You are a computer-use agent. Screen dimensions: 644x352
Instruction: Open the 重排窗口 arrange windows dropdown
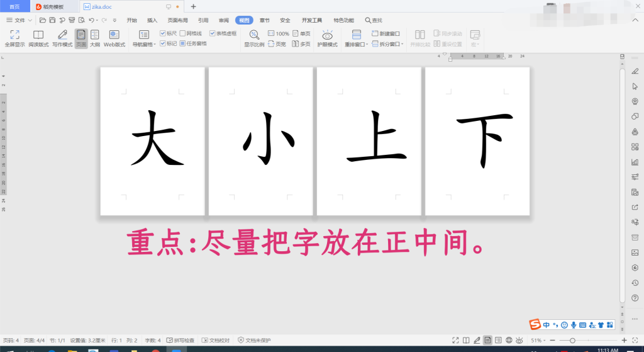tap(356, 45)
